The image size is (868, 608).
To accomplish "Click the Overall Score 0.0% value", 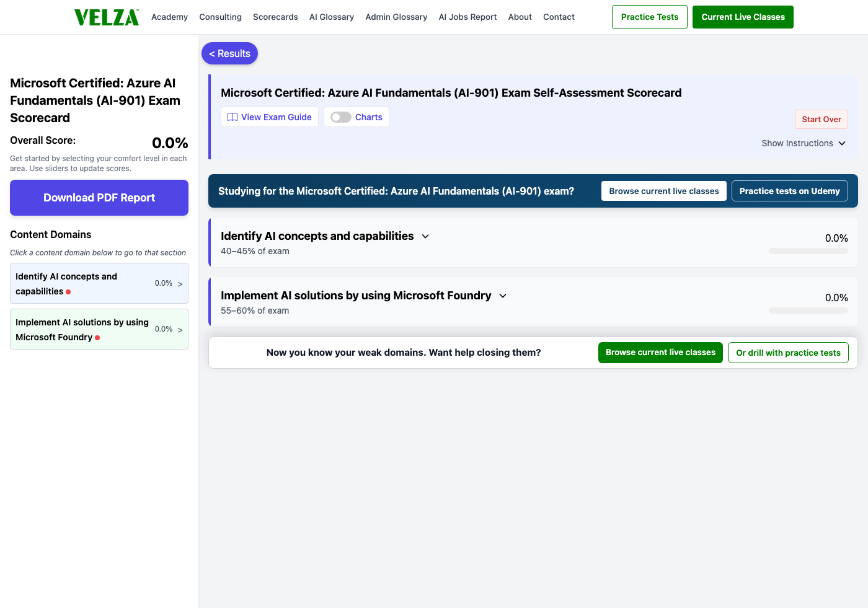I will point(170,143).
